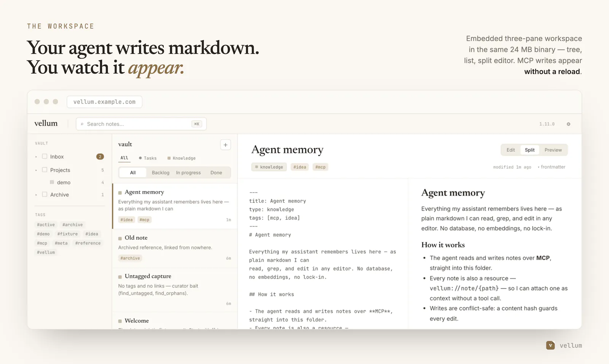Click Inbox unread count badge 2
The height and width of the screenshot is (364, 609).
[100, 156]
